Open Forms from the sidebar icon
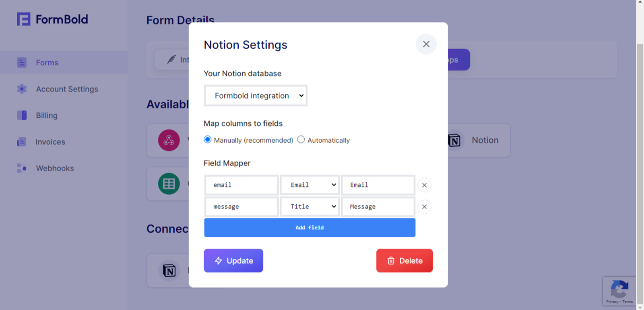 22,62
